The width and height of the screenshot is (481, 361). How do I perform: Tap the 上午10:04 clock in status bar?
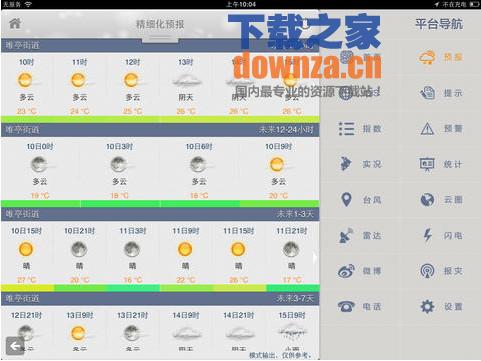(x=241, y=4)
